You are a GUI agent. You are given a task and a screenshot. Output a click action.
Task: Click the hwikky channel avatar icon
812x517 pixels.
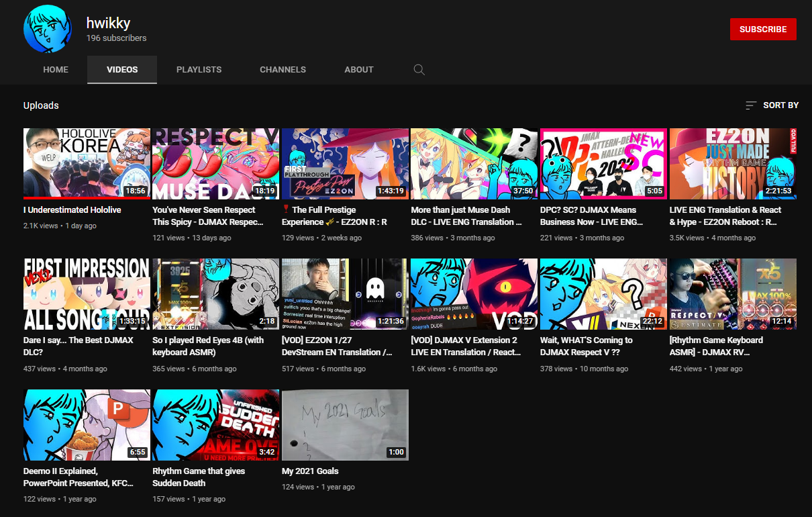tap(48, 30)
